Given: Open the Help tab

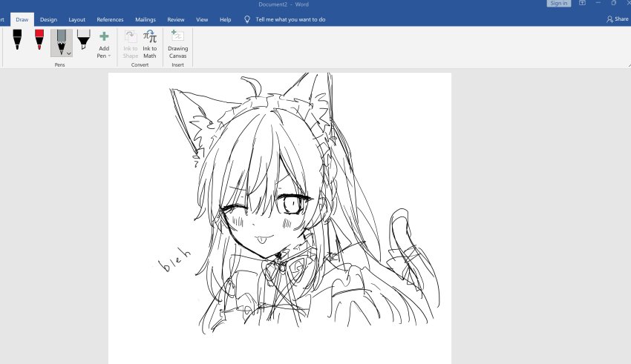Looking at the screenshot, I should [x=226, y=19].
